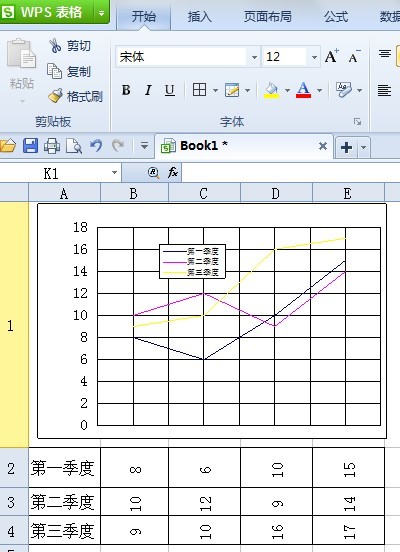Open the font color dropdown arrow
This screenshot has height=552, width=400.
pyautogui.click(x=319, y=91)
